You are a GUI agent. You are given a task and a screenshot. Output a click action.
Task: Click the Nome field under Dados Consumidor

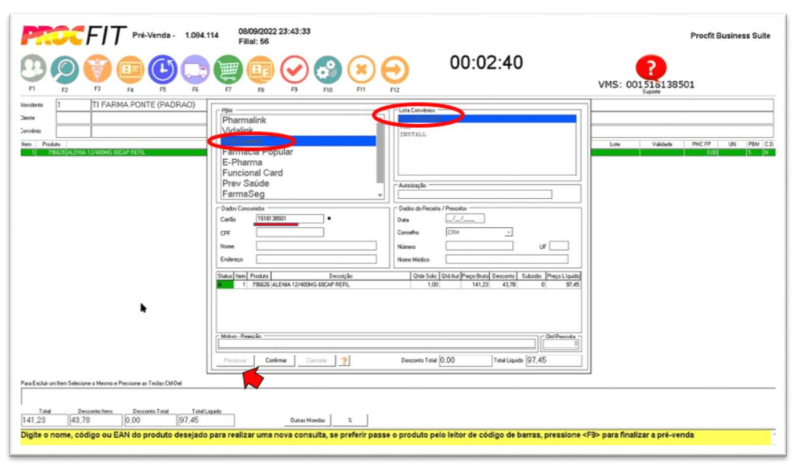(x=316, y=246)
